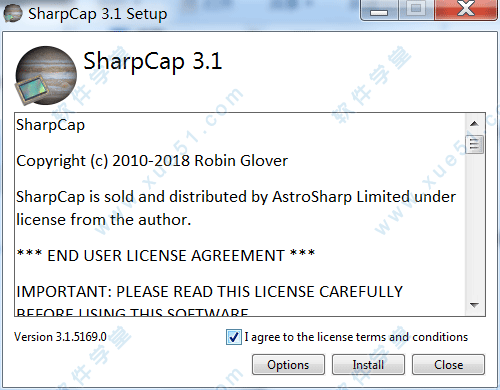
Task: Click 'IMPORTANT: PLEASE READ THIS LICENSE CAREFULLY' line
Action: (x=210, y=292)
